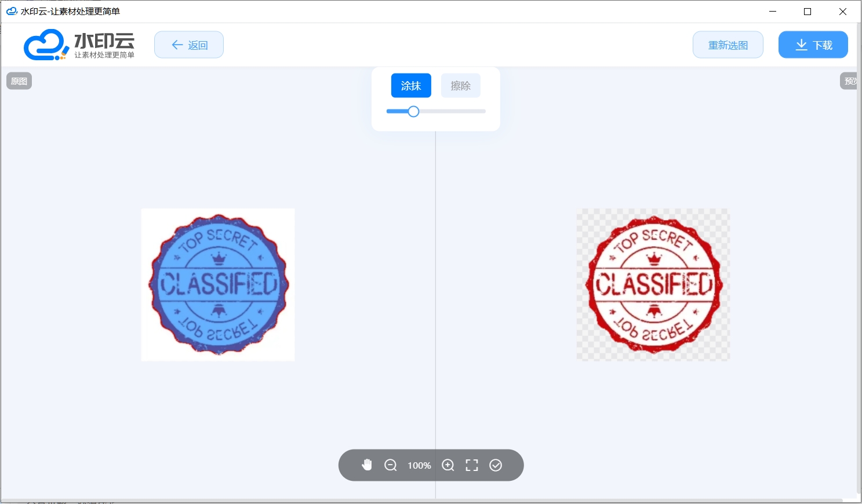This screenshot has width=862, height=504.
Task: Click the blue-masked original stamp image
Action: 218,284
